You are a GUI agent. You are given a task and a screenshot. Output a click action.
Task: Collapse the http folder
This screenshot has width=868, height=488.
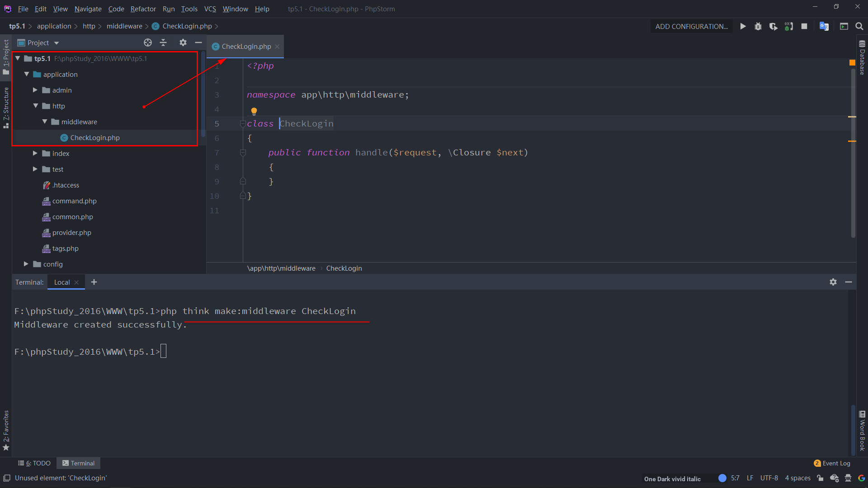(x=35, y=106)
